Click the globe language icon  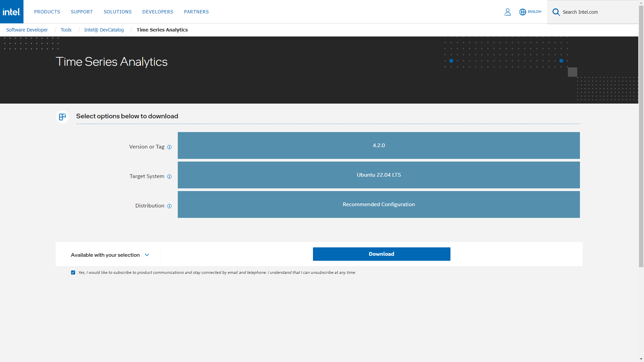pyautogui.click(x=523, y=12)
